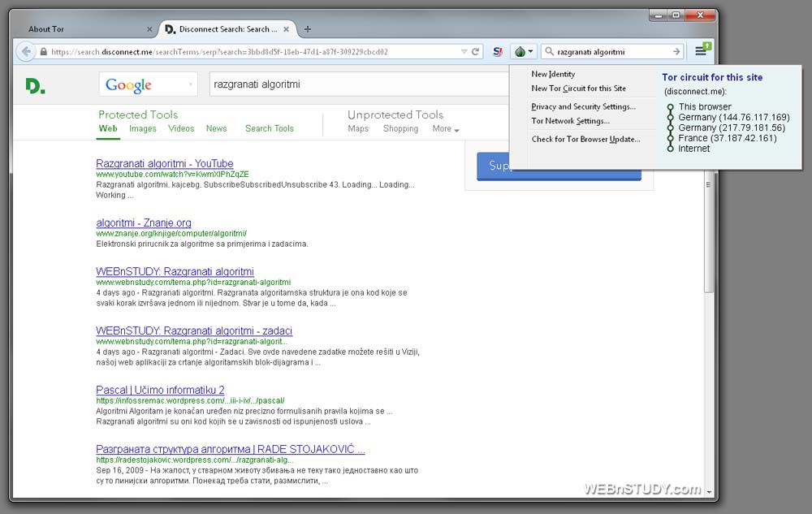Open Search Tools

click(270, 128)
